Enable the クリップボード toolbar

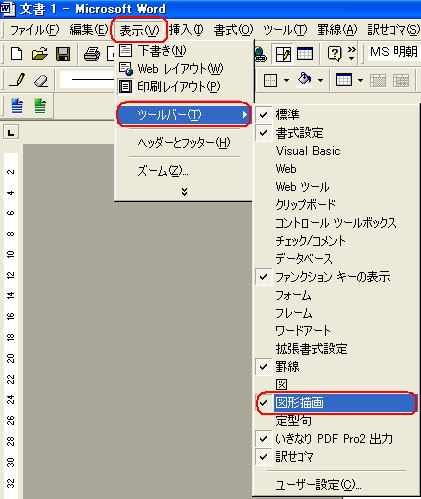click(337, 205)
